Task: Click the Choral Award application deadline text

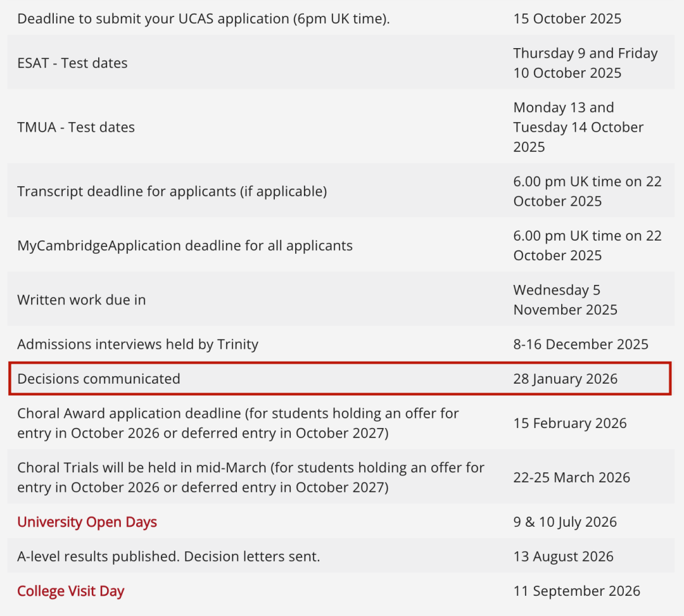Action: [237, 424]
